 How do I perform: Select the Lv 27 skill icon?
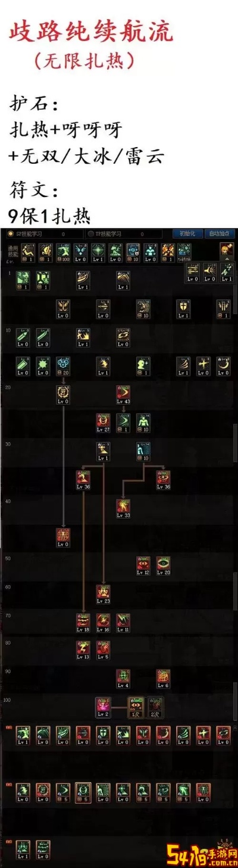click(103, 423)
